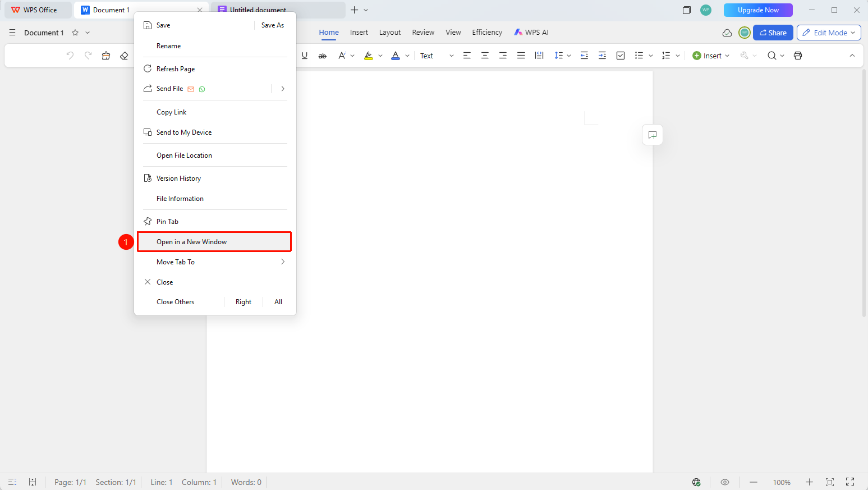The height and width of the screenshot is (490, 868).
Task: Click the increase indent icon
Action: [602, 56]
